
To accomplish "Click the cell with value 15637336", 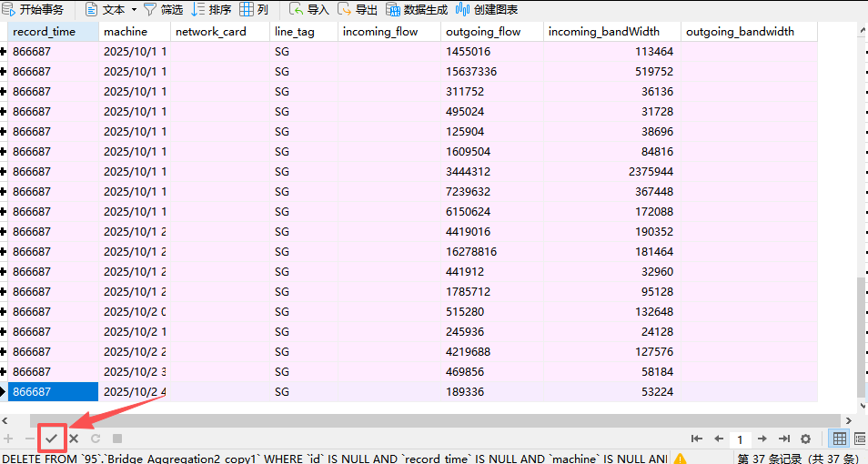I will click(492, 72).
